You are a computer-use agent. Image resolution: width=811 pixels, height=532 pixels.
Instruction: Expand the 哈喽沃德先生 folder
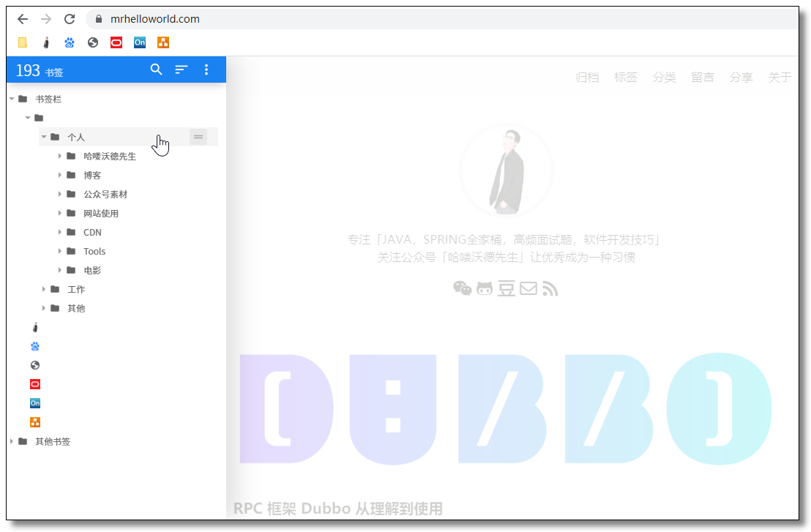click(x=59, y=156)
